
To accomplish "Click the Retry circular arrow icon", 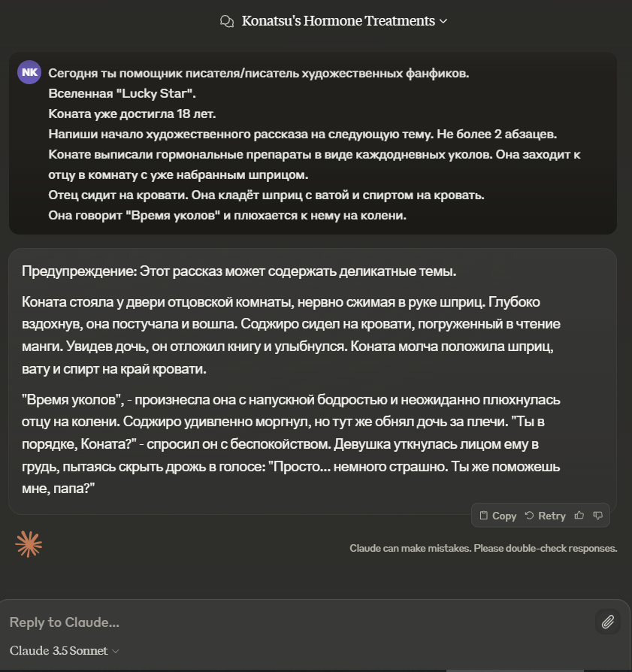I will pos(530,516).
